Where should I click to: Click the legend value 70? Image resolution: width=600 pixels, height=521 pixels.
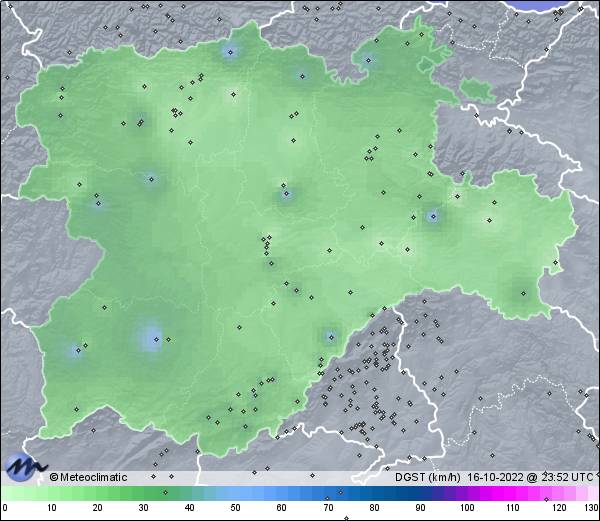(x=328, y=508)
